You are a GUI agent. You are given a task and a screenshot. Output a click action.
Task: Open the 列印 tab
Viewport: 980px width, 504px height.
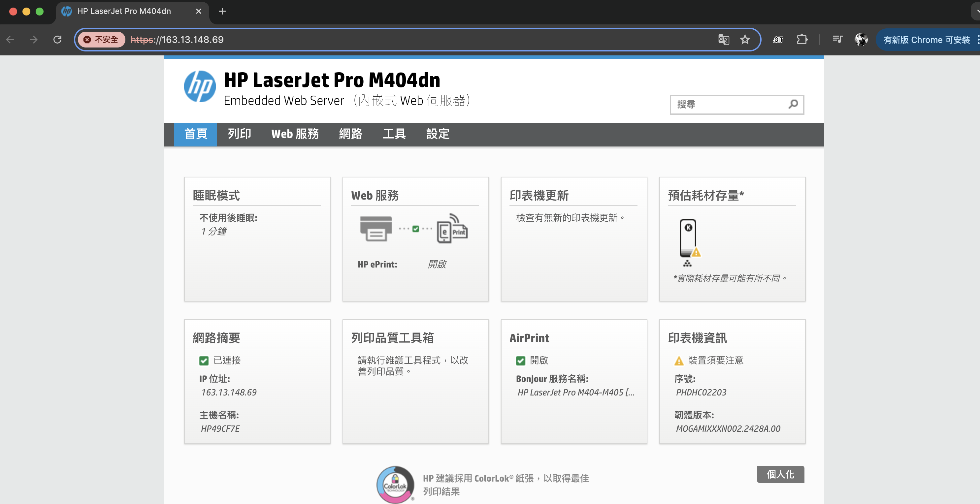tap(239, 134)
